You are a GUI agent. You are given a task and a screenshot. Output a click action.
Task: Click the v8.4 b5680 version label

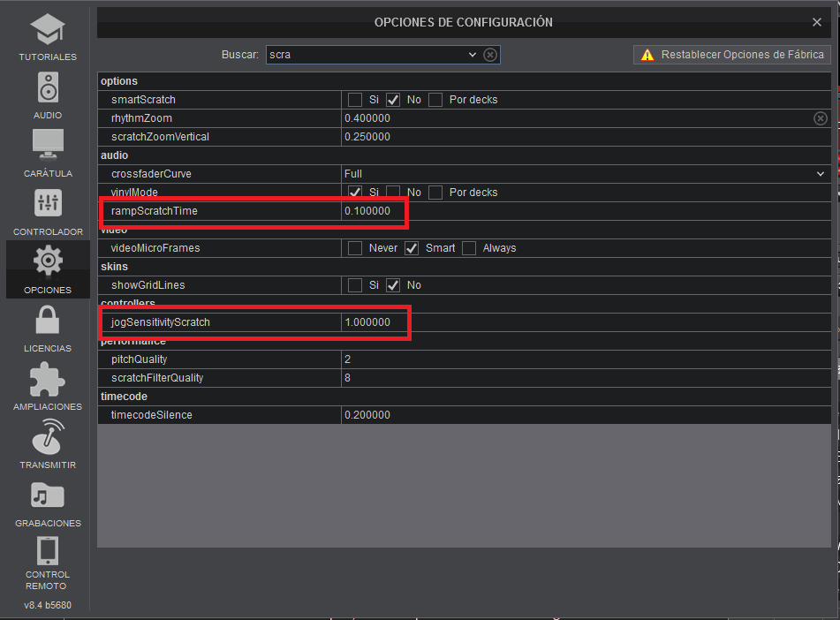coord(48,605)
